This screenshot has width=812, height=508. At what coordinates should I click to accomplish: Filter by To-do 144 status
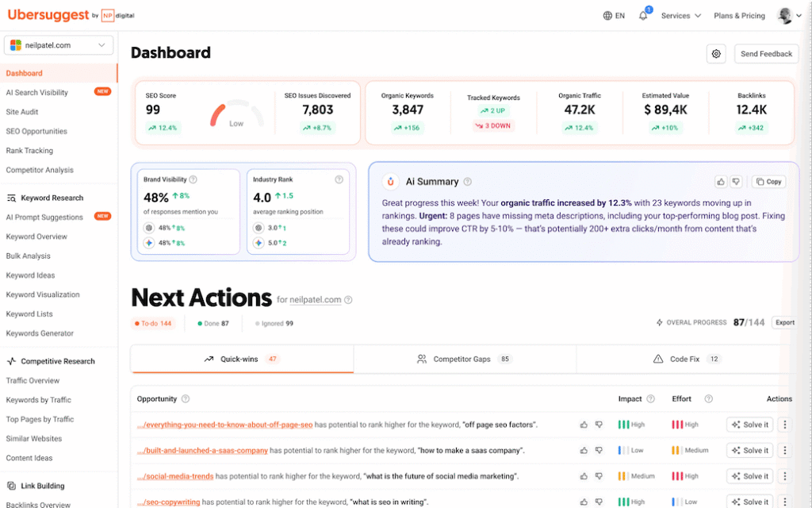coord(153,324)
